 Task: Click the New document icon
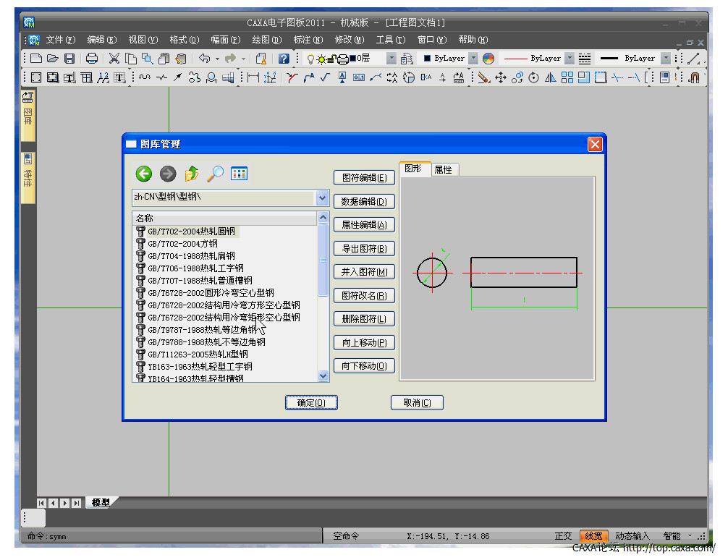(36, 59)
